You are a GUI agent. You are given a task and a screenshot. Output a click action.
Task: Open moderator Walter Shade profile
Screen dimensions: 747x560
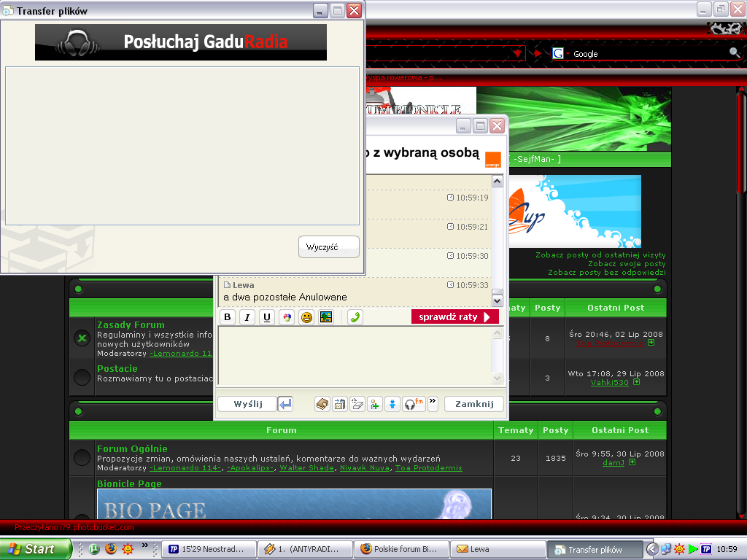coord(307,468)
